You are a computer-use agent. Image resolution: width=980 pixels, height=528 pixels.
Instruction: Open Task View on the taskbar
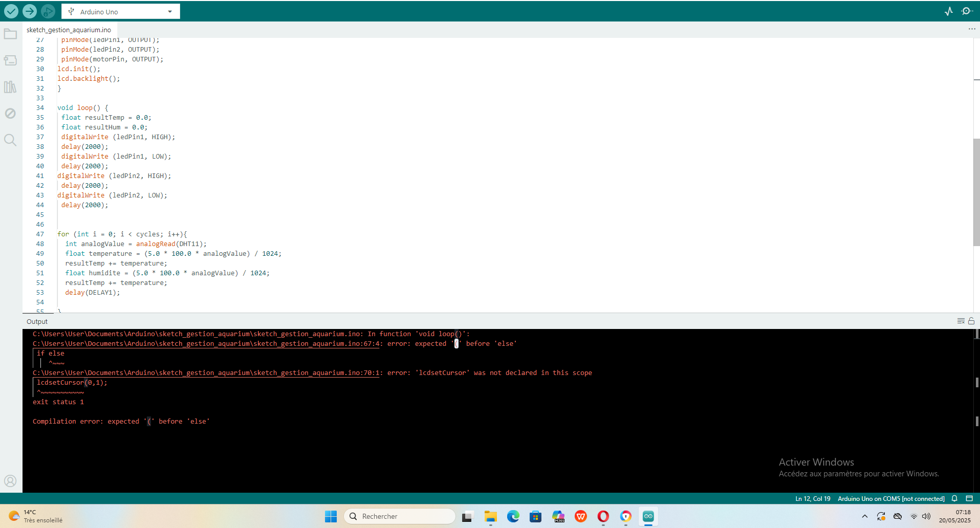[467, 516]
